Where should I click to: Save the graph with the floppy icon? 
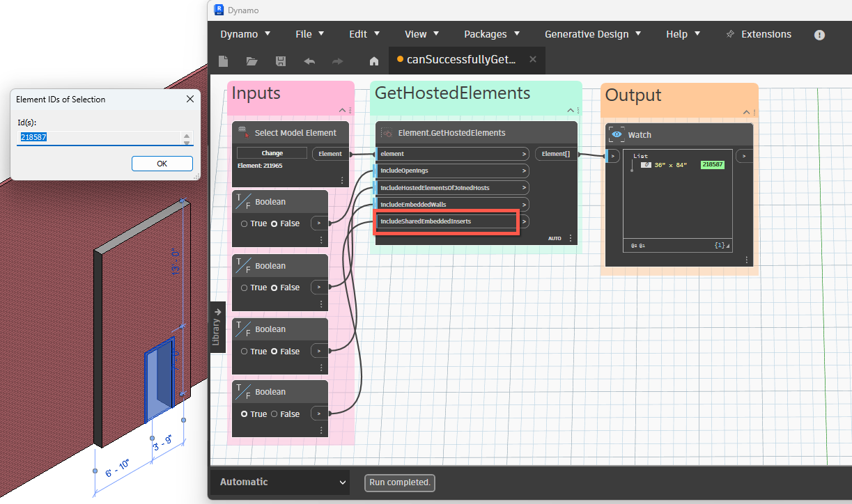click(x=281, y=61)
